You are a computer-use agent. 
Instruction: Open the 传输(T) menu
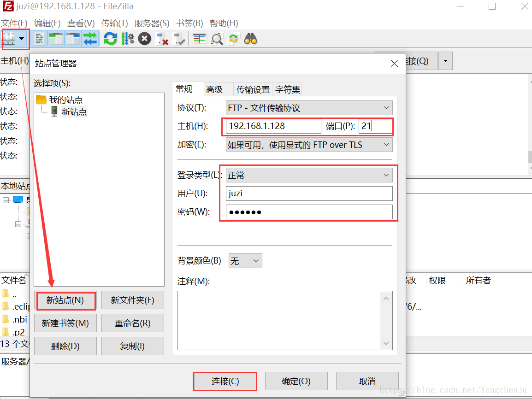pyautogui.click(x=114, y=23)
